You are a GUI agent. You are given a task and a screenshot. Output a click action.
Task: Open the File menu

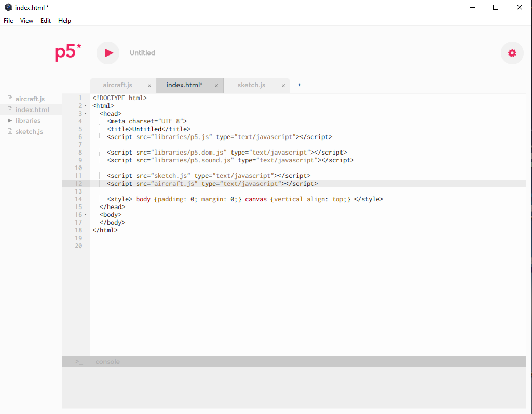[8, 21]
